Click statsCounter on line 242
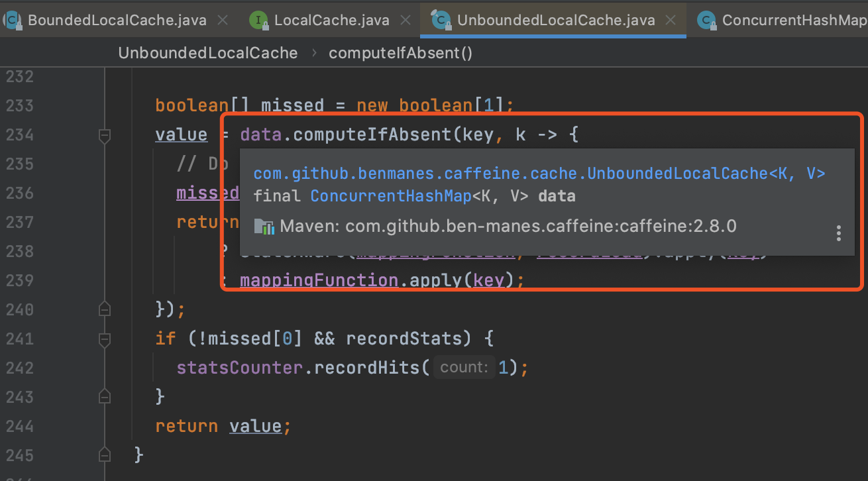Viewport: 868px width, 481px height. 240,368
